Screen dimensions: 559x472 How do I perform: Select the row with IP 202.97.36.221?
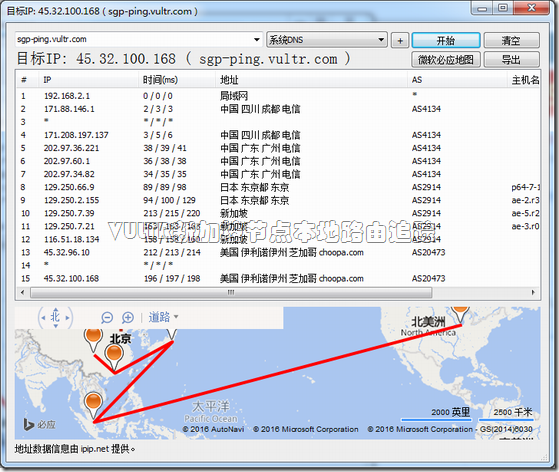[278, 148]
